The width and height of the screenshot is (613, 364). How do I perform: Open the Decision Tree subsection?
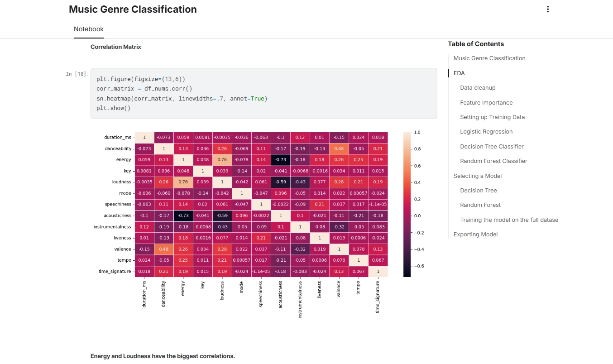click(x=479, y=190)
